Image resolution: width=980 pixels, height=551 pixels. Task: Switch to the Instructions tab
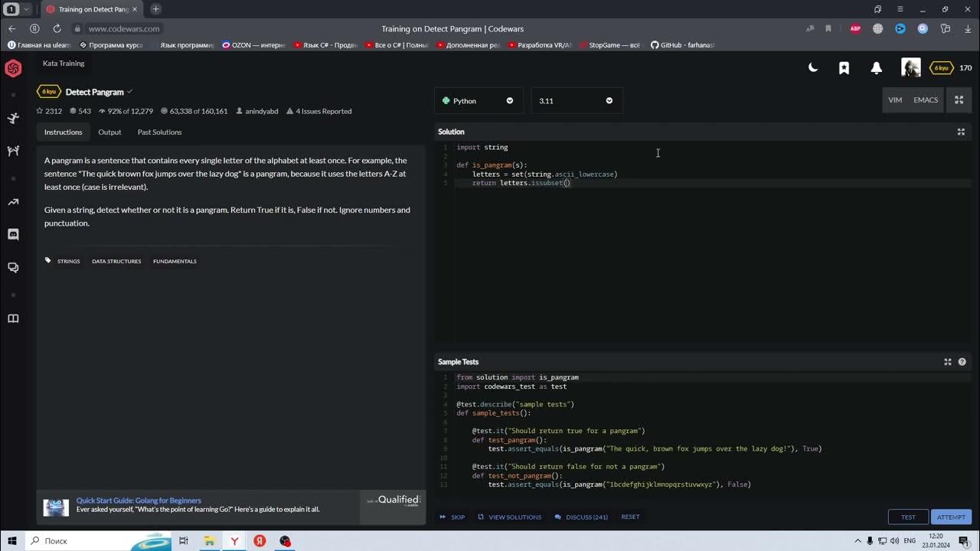coord(63,132)
